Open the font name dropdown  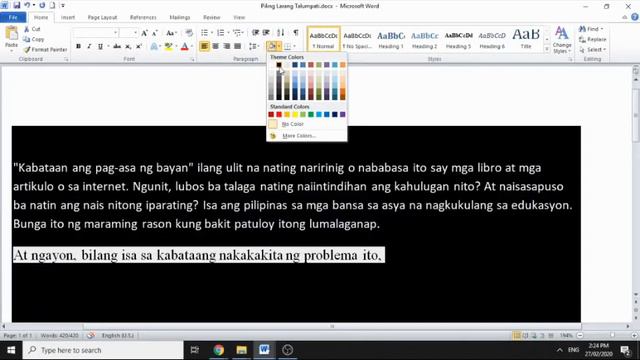tap(116, 33)
